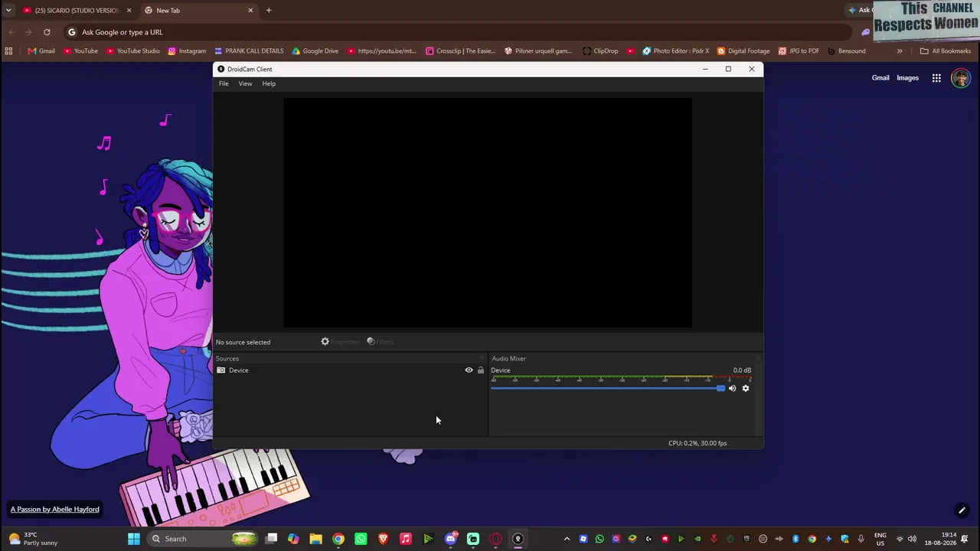980x551 pixels.
Task: Open the Gmail bookmark
Action: pyautogui.click(x=41, y=51)
